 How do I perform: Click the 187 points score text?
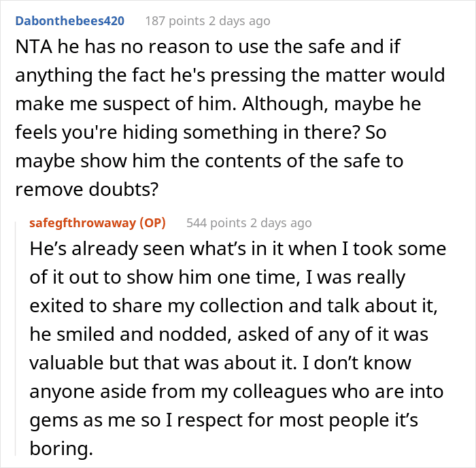[175, 21]
